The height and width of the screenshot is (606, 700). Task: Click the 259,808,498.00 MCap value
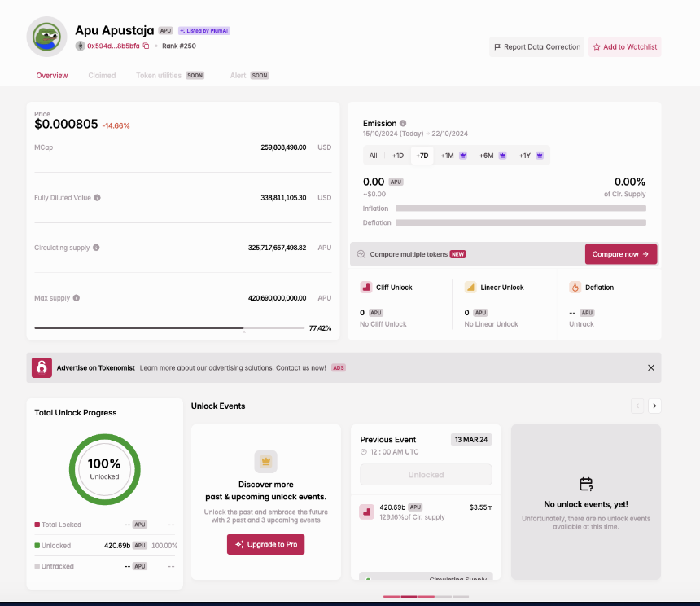(283, 147)
